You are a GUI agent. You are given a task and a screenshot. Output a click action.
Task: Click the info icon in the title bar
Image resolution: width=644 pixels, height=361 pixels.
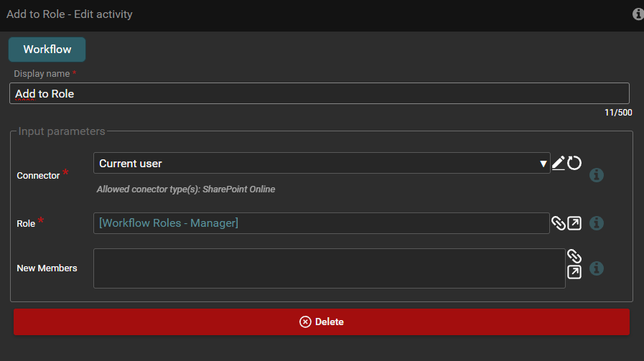tap(638, 14)
